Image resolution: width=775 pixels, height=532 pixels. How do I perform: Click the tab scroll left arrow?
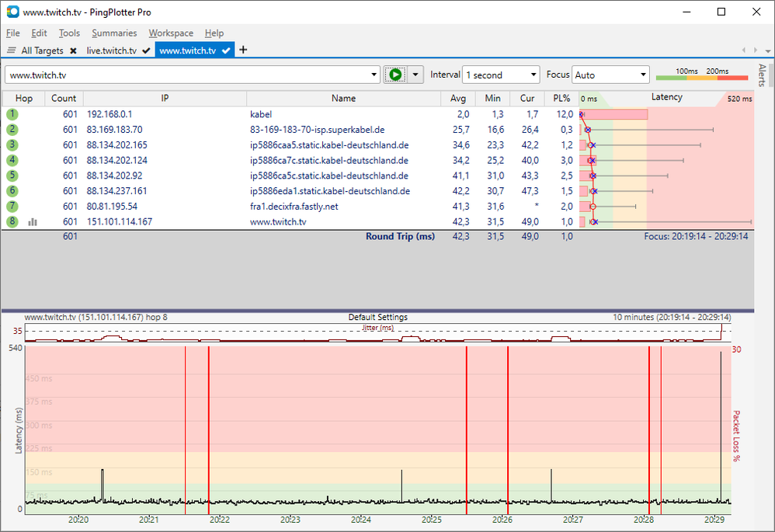[744, 50]
